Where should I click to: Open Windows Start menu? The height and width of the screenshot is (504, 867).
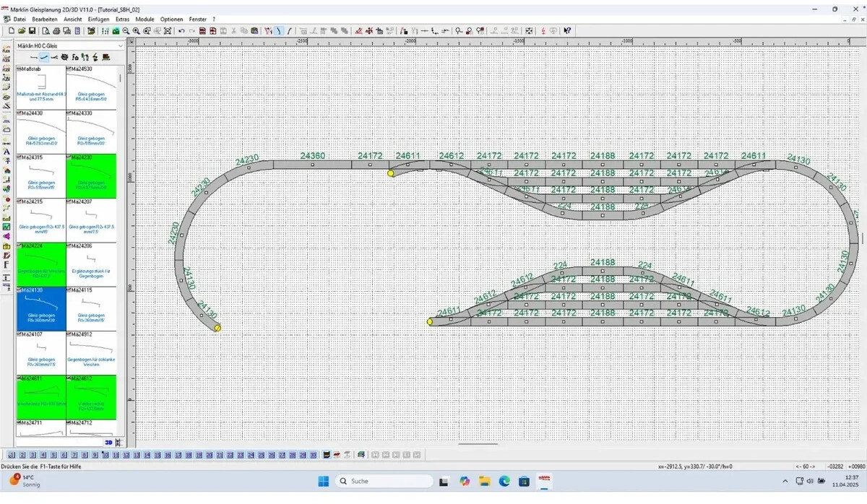point(322,481)
